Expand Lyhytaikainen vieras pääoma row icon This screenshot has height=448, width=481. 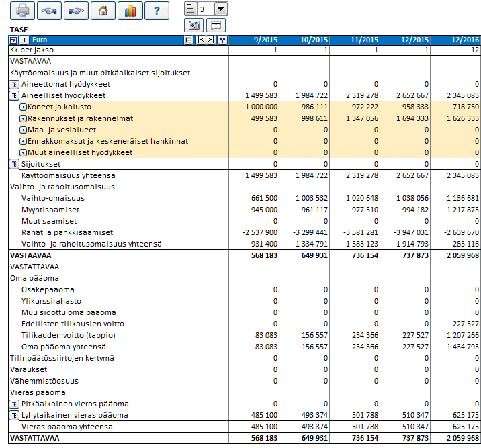(x=14, y=416)
